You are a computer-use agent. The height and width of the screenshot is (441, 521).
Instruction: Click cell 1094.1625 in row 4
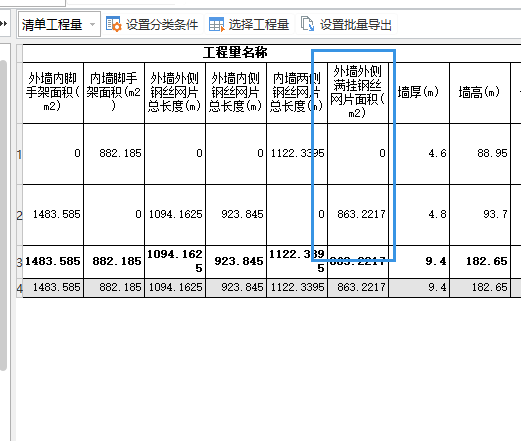[x=175, y=288]
